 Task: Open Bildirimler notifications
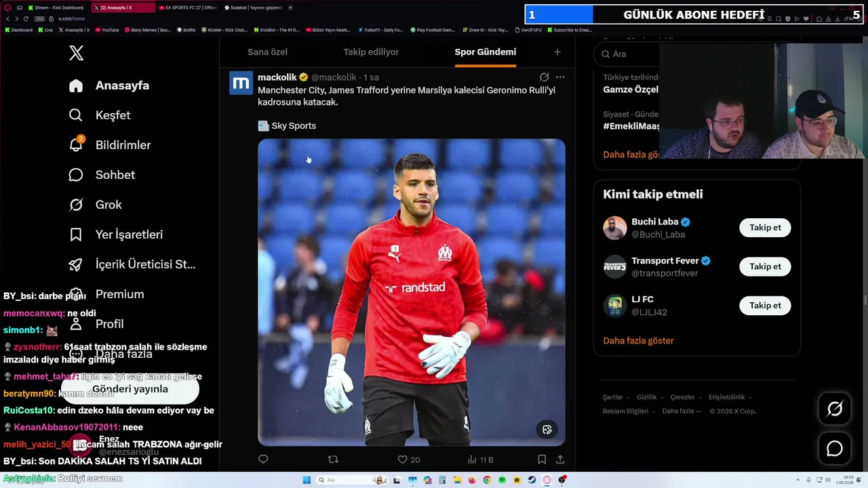(109, 145)
